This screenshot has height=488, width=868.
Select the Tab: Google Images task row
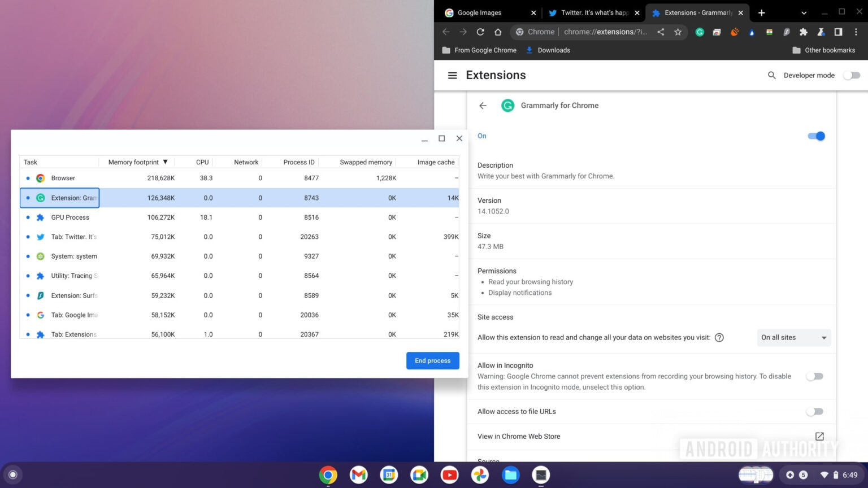pos(240,315)
